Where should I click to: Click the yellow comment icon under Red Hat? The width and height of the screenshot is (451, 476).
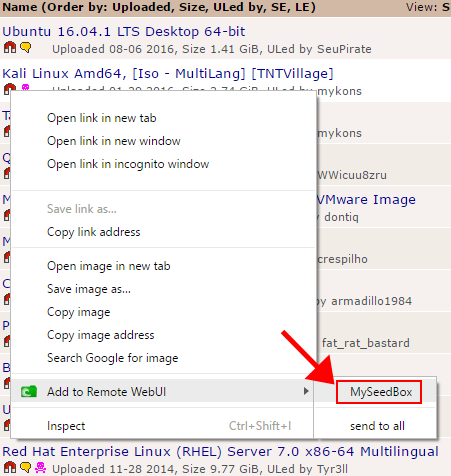[26, 467]
